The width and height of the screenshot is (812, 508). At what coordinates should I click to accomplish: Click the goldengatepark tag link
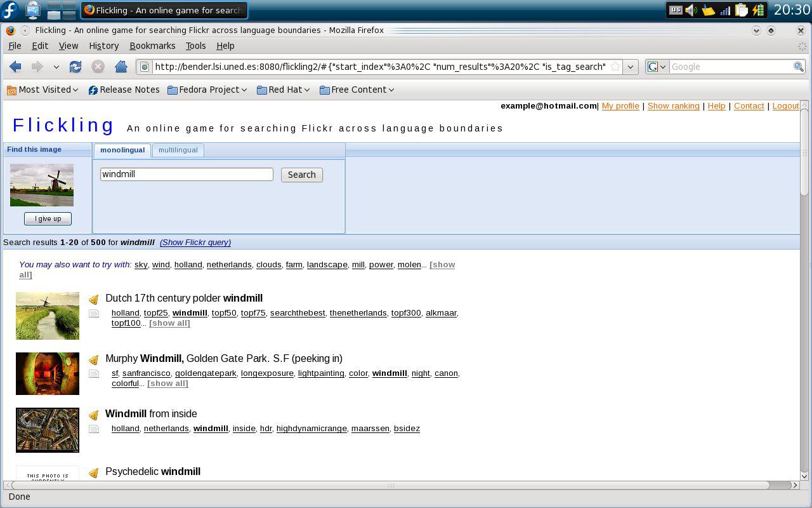point(206,373)
